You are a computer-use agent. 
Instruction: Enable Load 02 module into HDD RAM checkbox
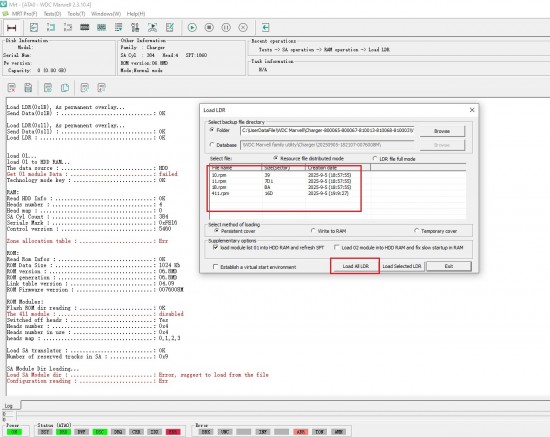click(337, 247)
